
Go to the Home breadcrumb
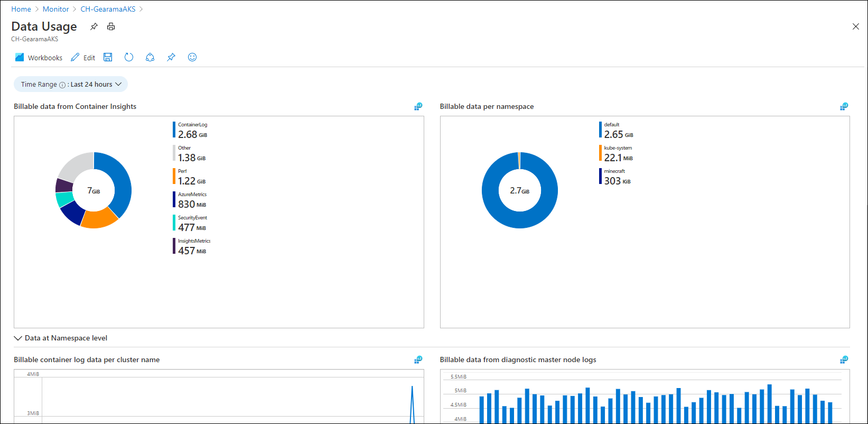click(x=21, y=9)
